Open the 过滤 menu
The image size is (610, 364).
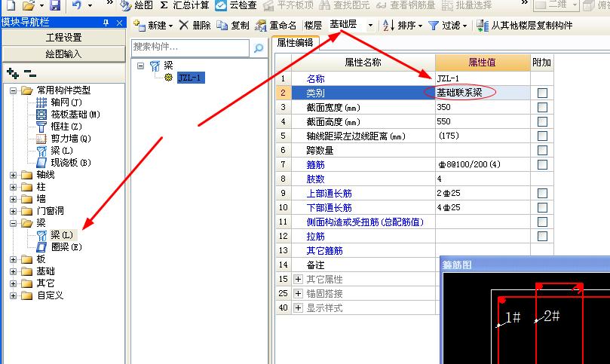point(447,26)
